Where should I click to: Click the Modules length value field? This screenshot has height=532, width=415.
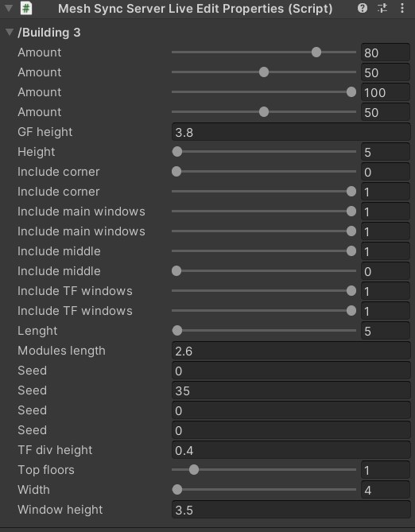pyautogui.click(x=291, y=351)
